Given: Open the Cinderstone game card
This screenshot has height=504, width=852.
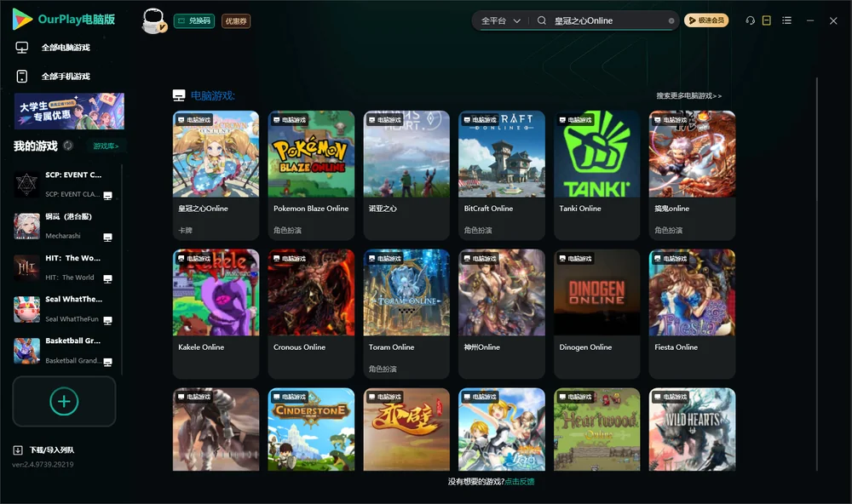Looking at the screenshot, I should 311,429.
